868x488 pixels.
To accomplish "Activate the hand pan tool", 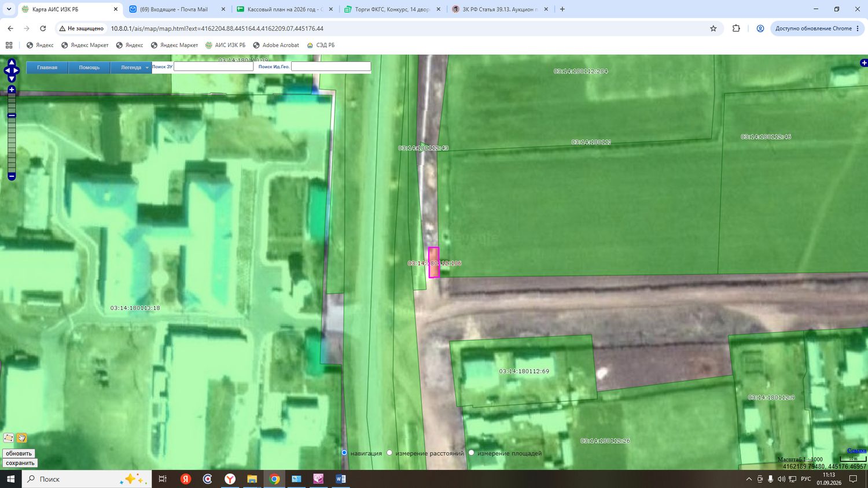I will coord(21,438).
